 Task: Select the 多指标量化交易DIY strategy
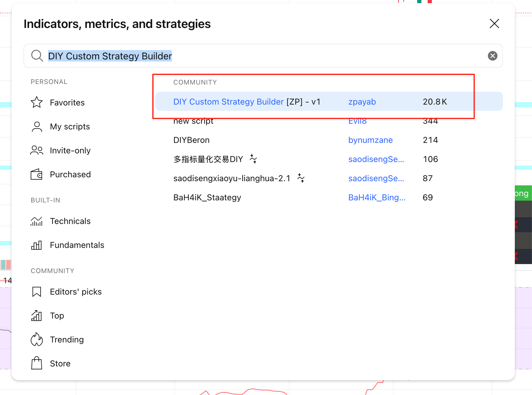[x=208, y=159]
